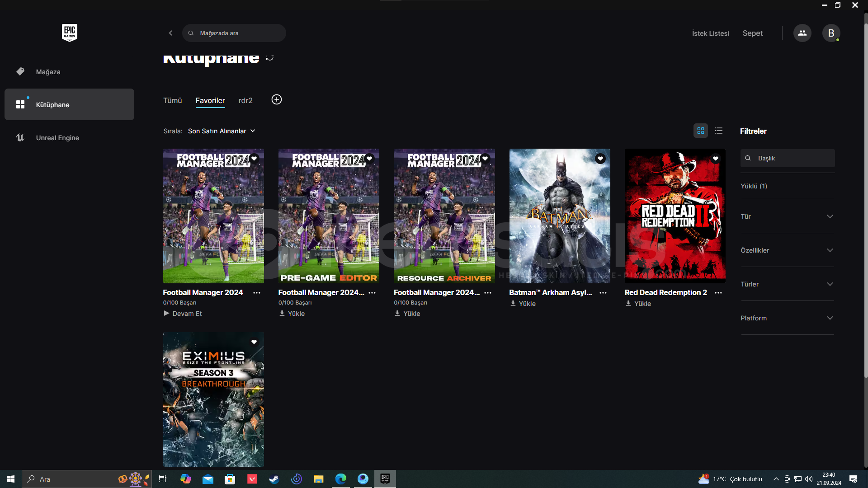Open Batman Arkham Asylum cover art
This screenshot has width=868, height=488.
pos(560,216)
